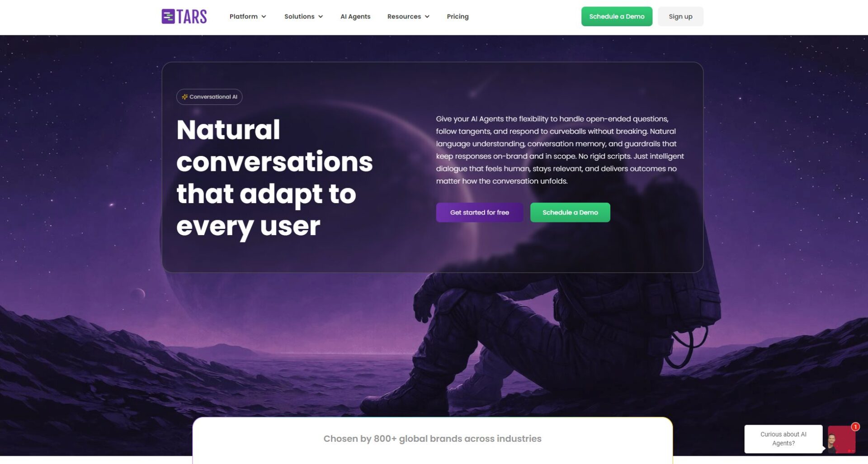Click the TARS wordmark text

tap(192, 17)
